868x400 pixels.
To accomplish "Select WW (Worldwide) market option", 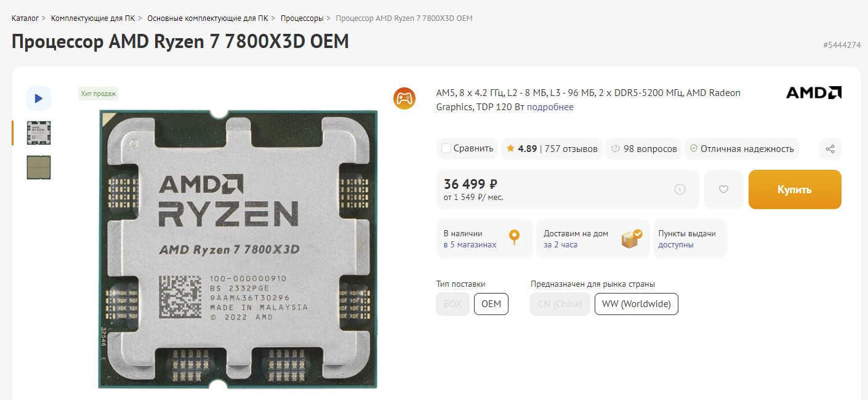I will [x=637, y=304].
